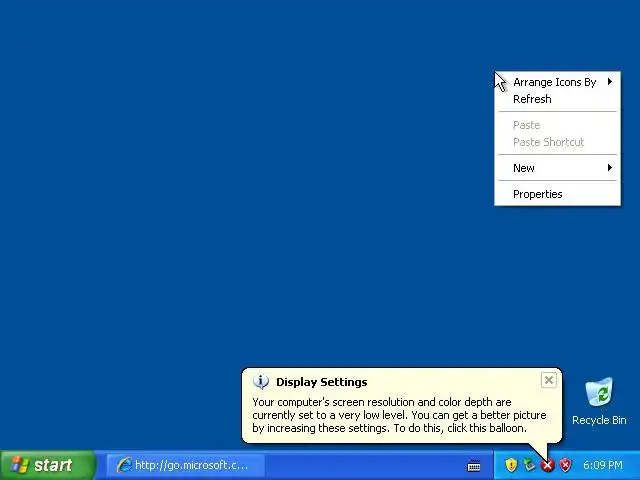Switch to the http://go.microsoft.c... taskbar window
Image resolution: width=640 pixels, height=480 pixels.
click(x=186, y=465)
